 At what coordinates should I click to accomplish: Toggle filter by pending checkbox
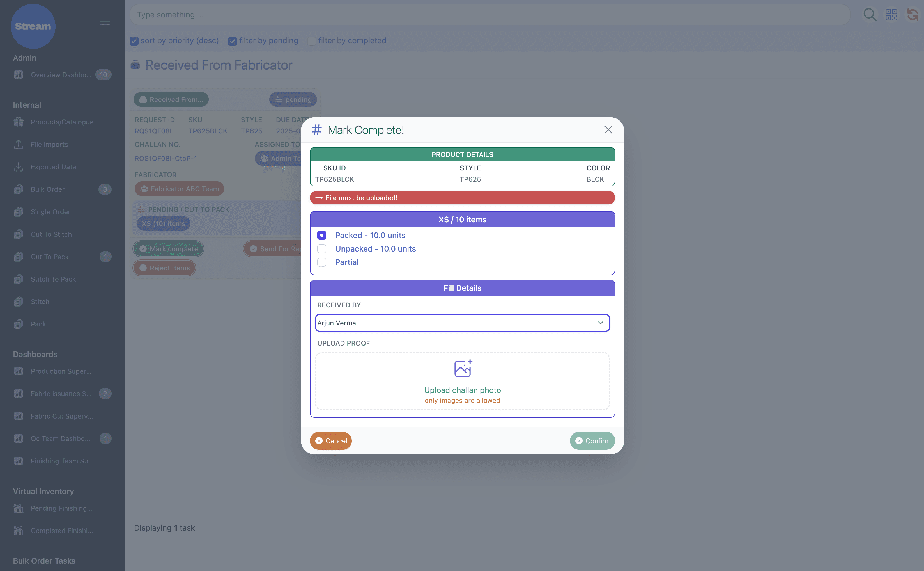click(233, 41)
